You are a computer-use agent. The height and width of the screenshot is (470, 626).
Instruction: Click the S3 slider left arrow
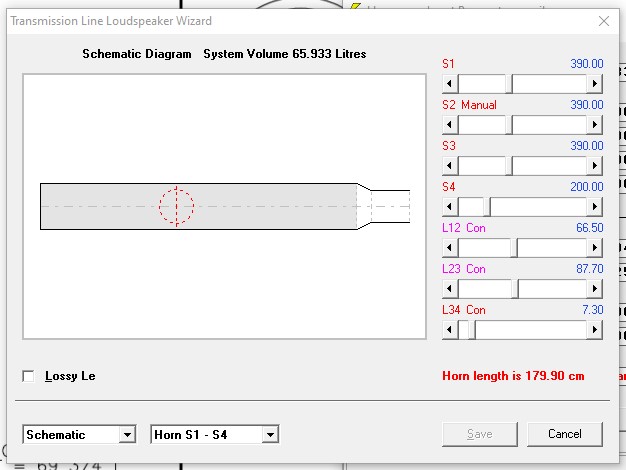(x=450, y=166)
